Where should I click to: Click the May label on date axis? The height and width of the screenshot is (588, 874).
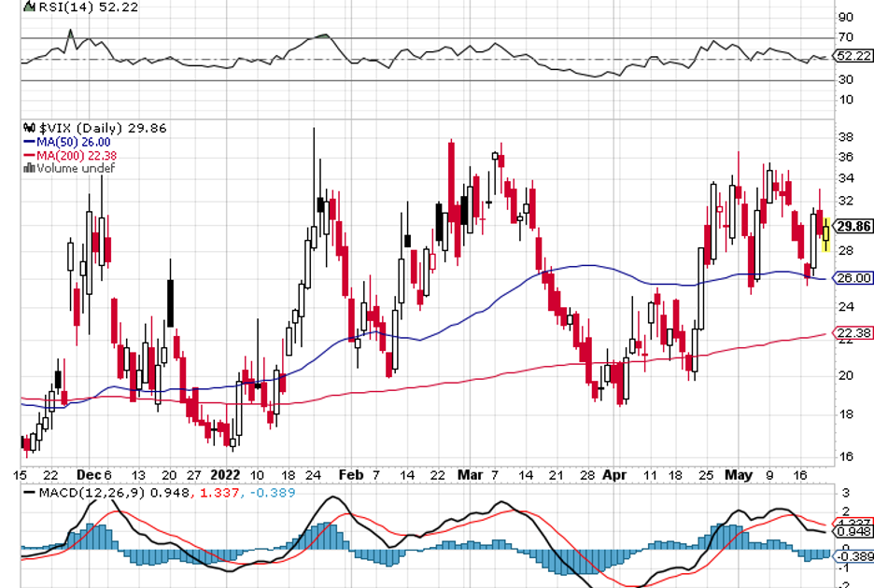tap(738, 474)
